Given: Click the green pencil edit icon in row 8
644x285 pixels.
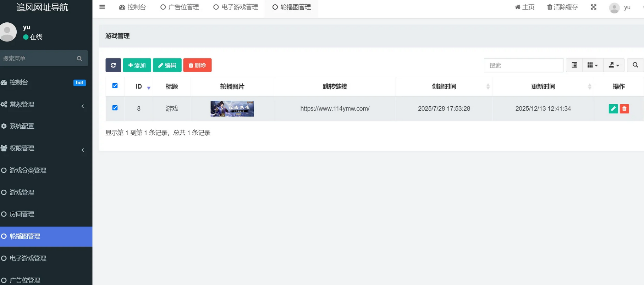Looking at the screenshot, I should click(x=613, y=109).
